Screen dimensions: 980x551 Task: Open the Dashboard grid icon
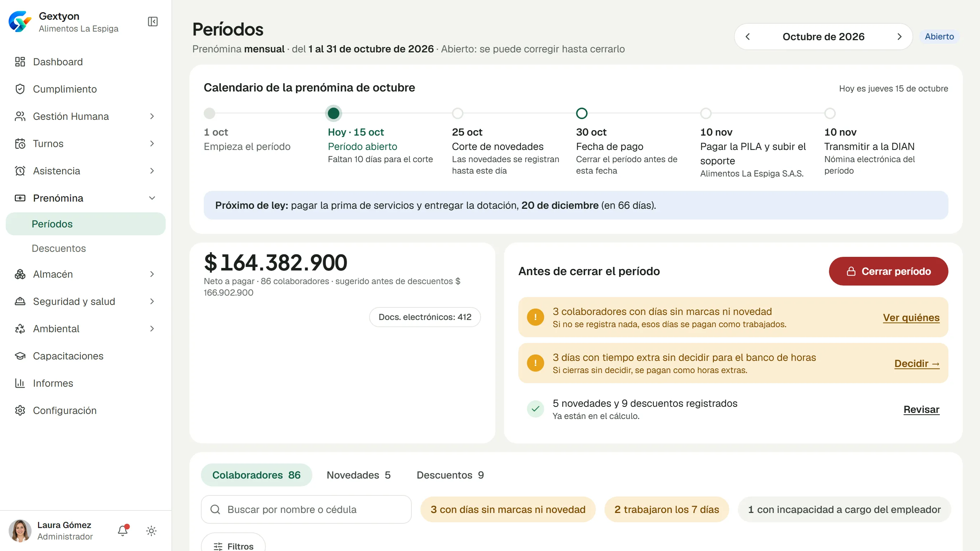tap(20, 62)
